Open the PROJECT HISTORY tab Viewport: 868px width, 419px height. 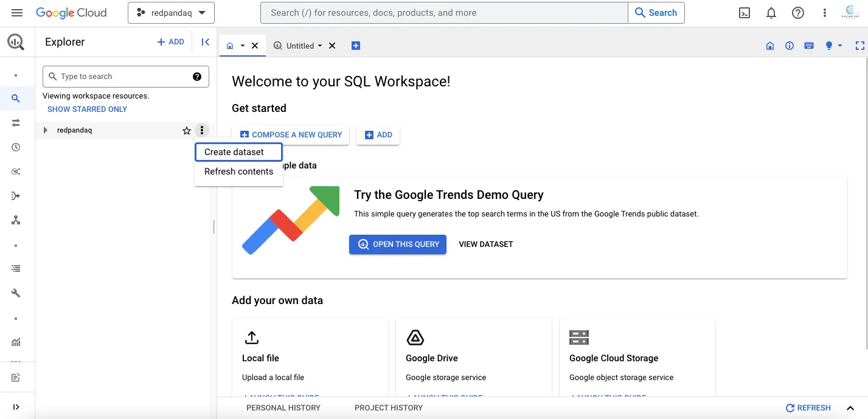[x=389, y=408]
